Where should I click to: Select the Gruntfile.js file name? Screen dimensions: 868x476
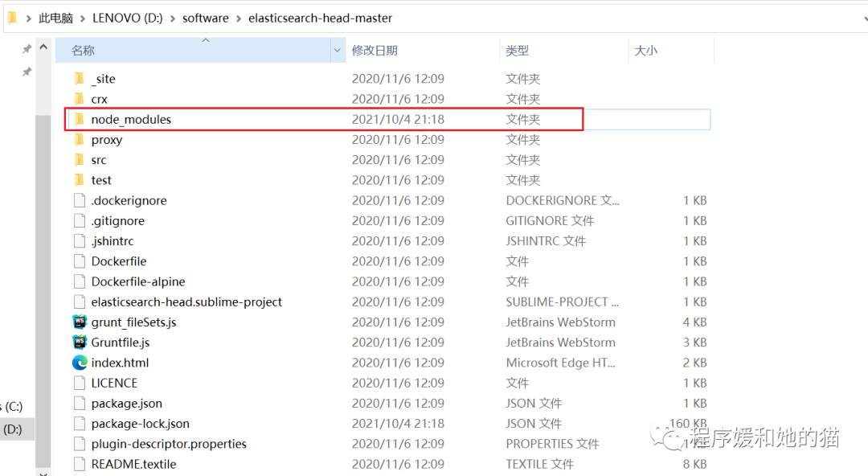[x=120, y=343]
